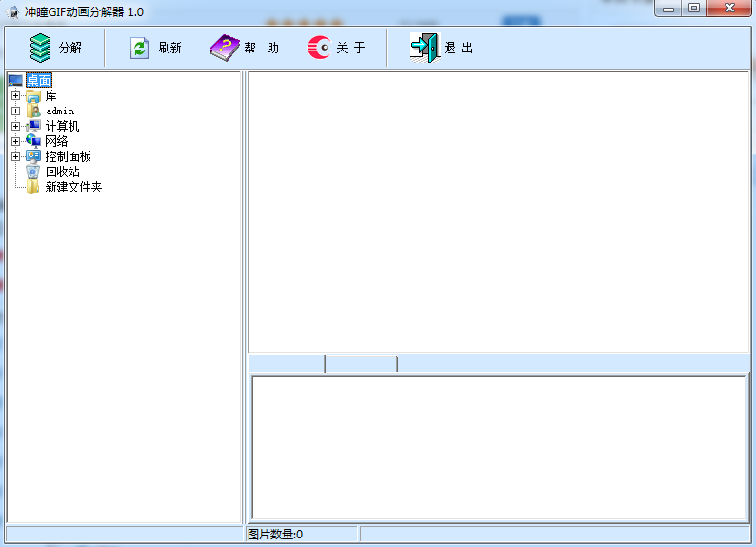Click the bottom-right frame list area
Image resolution: width=756 pixels, height=547 pixels.
click(x=498, y=447)
